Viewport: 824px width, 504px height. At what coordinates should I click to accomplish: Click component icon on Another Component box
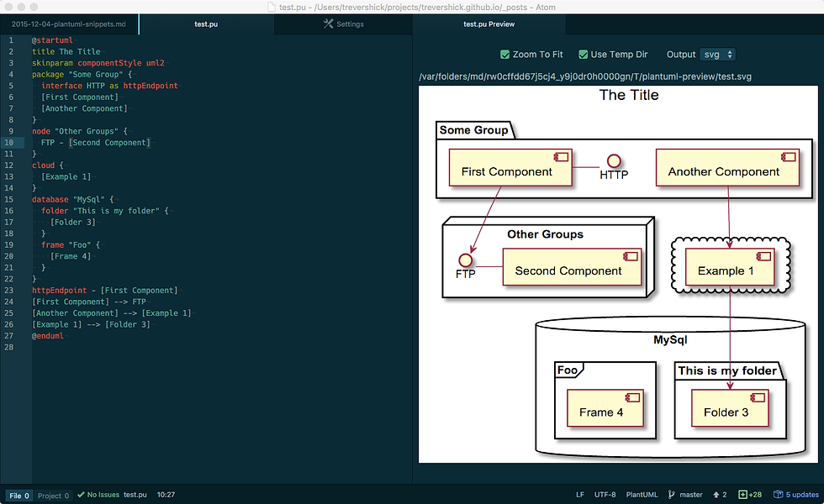pyautogui.click(x=788, y=157)
